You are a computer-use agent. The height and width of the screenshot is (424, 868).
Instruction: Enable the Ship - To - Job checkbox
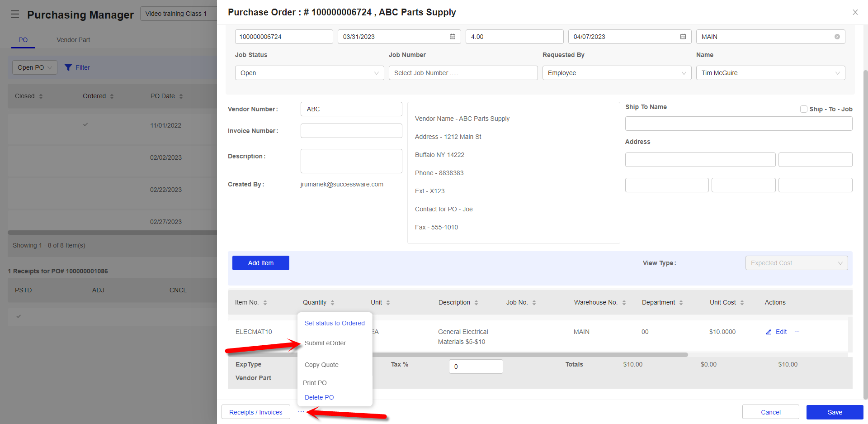pos(804,109)
